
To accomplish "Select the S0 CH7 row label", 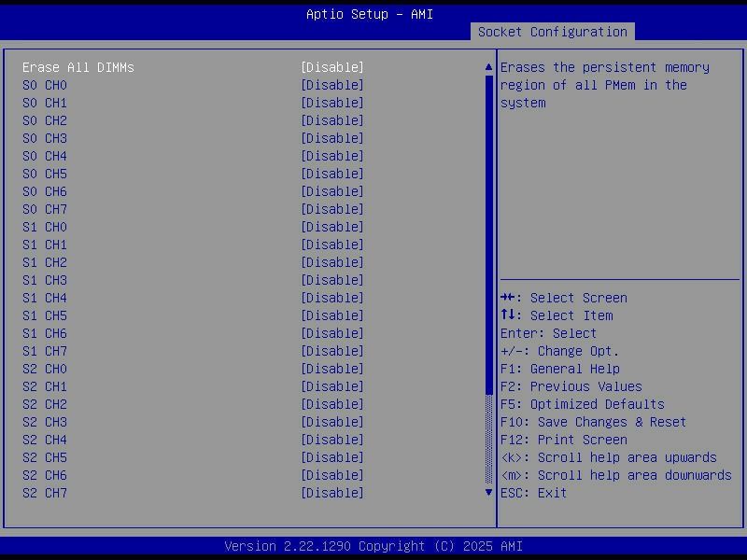I will pos(45,209).
